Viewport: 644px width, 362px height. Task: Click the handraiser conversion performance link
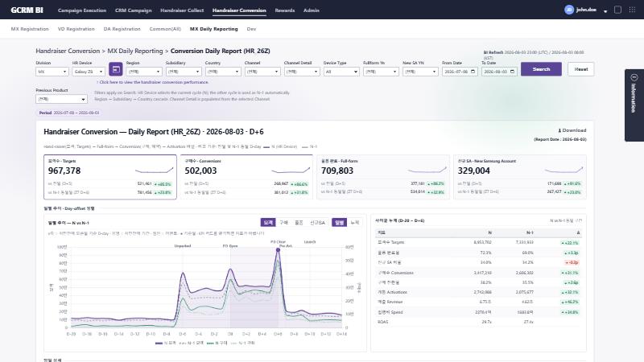click(x=153, y=82)
